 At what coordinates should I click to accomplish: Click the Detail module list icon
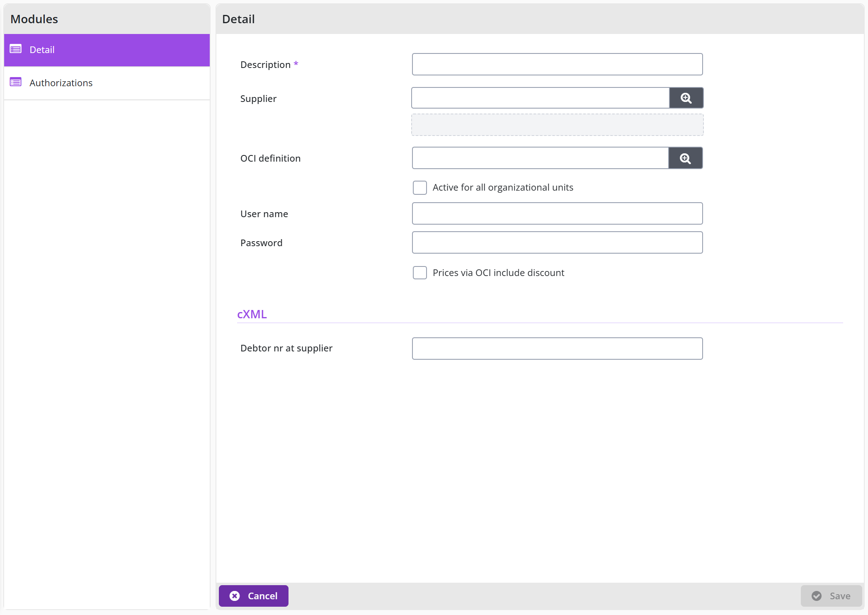coord(16,49)
